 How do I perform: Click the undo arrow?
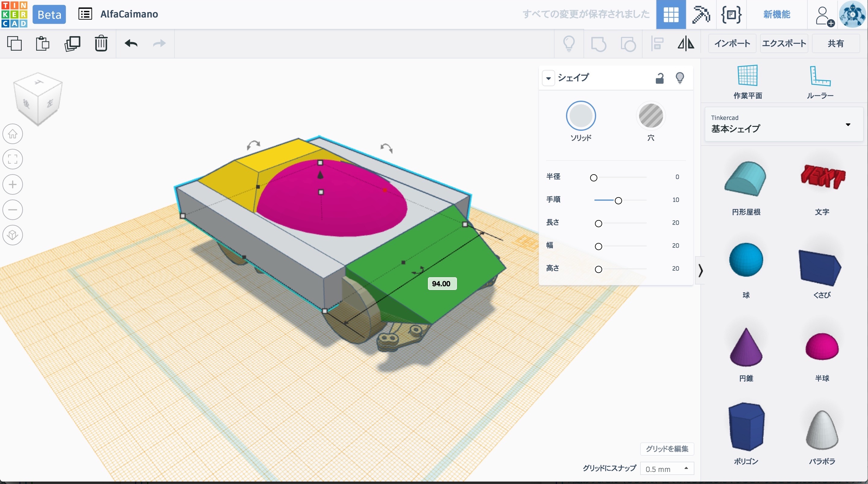(131, 43)
